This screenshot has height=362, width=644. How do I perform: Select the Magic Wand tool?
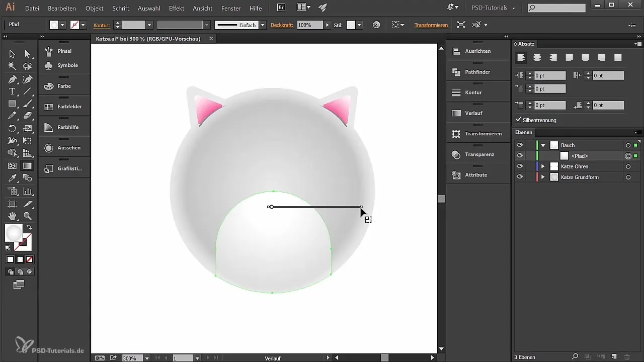click(12, 66)
